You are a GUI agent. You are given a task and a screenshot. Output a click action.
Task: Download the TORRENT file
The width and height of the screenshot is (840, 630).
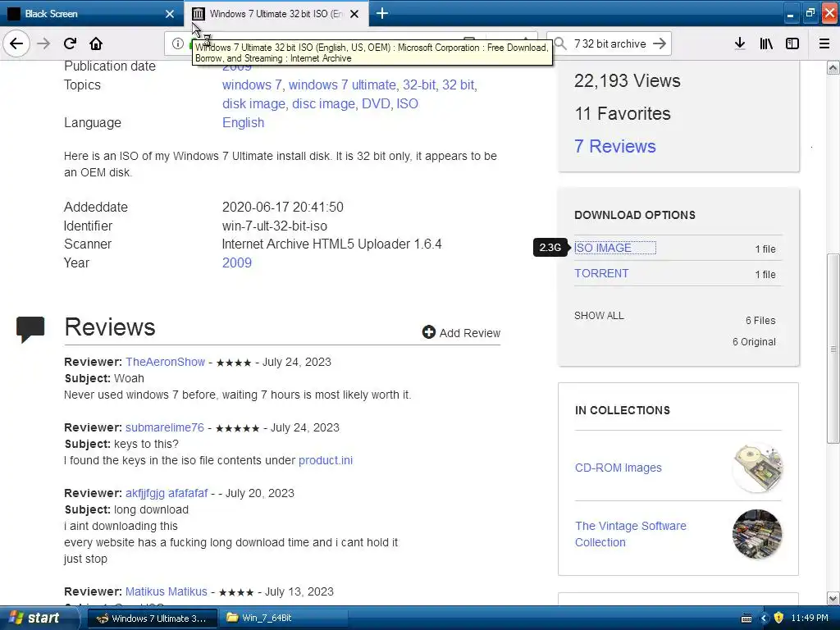tap(601, 273)
